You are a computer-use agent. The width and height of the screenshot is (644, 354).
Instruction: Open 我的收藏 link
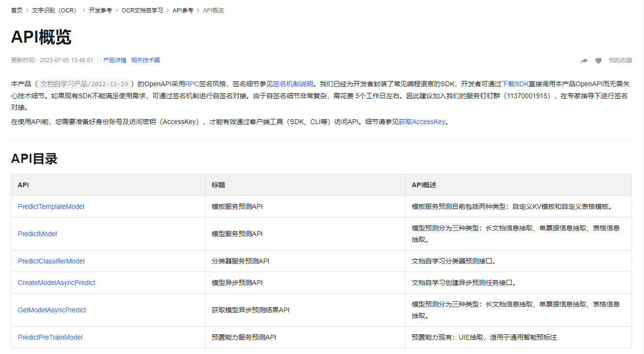[x=621, y=60]
